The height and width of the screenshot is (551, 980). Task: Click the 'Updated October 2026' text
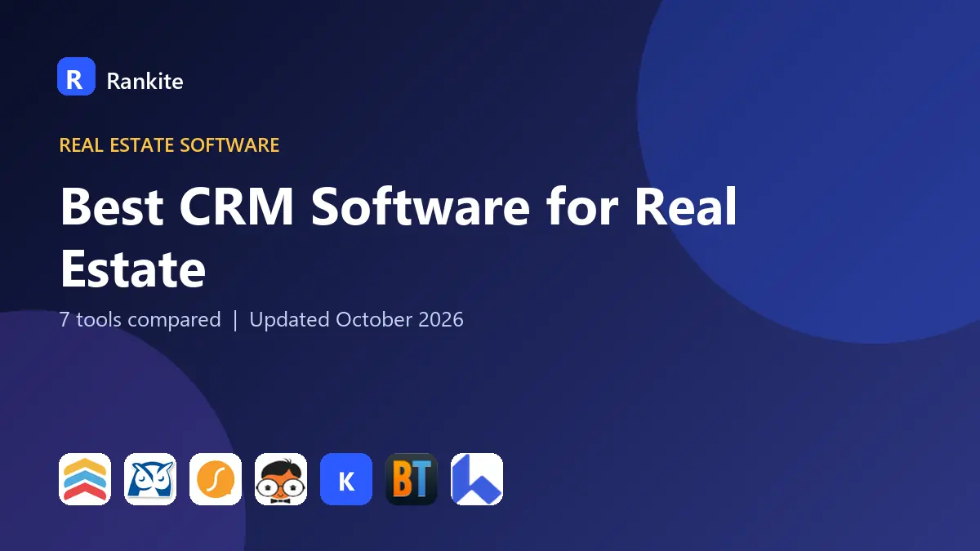click(357, 319)
